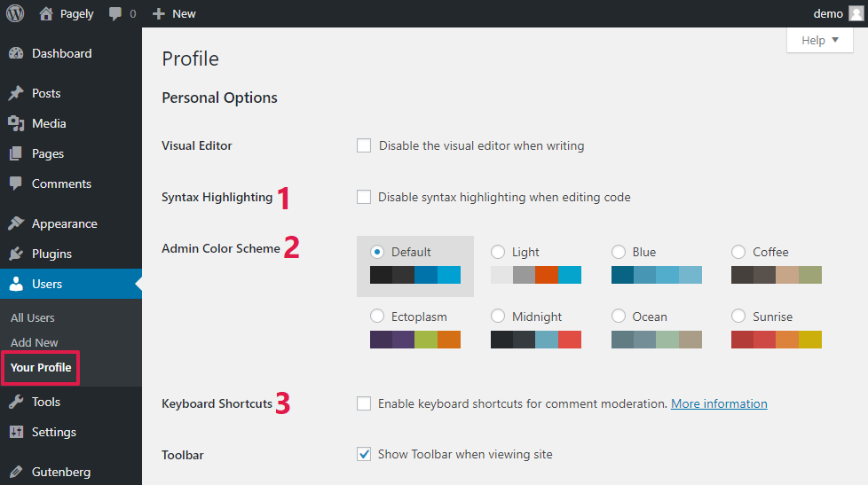Click the WordPress logo icon

coord(15,13)
